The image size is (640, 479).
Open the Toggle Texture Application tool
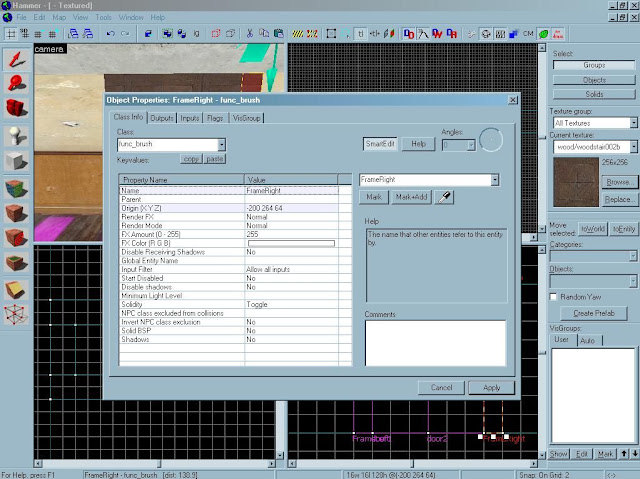[x=15, y=188]
